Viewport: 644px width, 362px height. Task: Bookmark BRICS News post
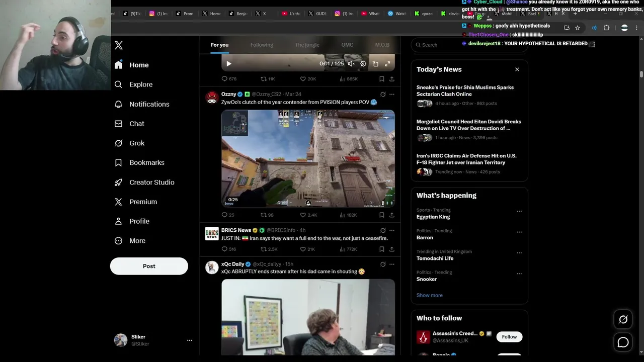pos(382,249)
